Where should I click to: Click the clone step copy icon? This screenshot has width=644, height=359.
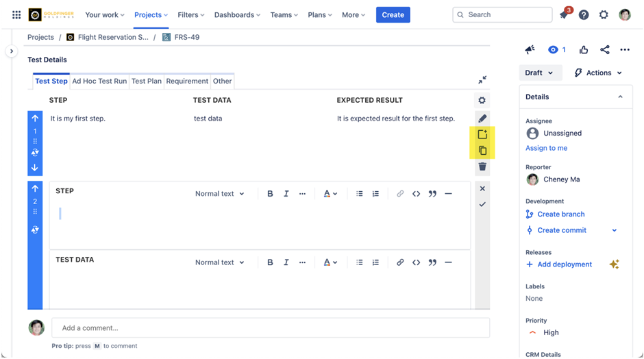pyautogui.click(x=482, y=151)
